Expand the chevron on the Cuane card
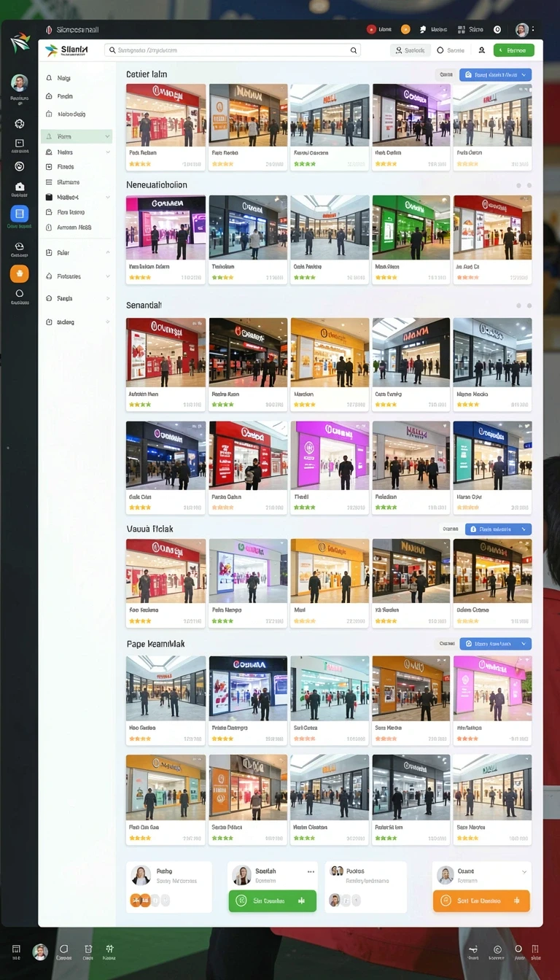 524,871
